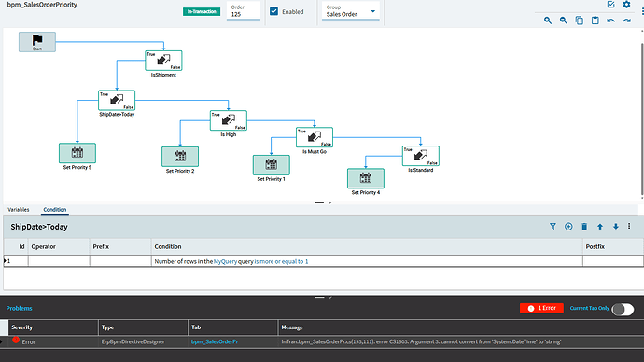Click the Order number input field

[x=244, y=11]
